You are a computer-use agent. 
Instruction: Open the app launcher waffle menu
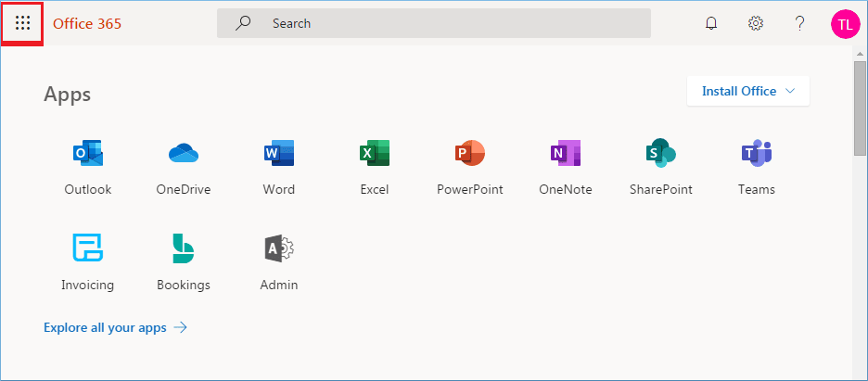point(22,23)
